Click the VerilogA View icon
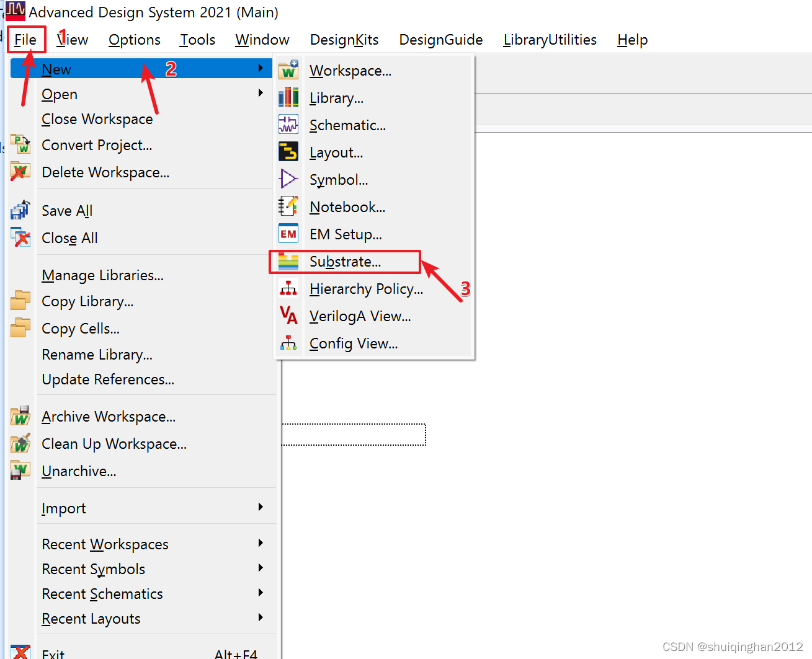The height and width of the screenshot is (659, 812). click(288, 316)
